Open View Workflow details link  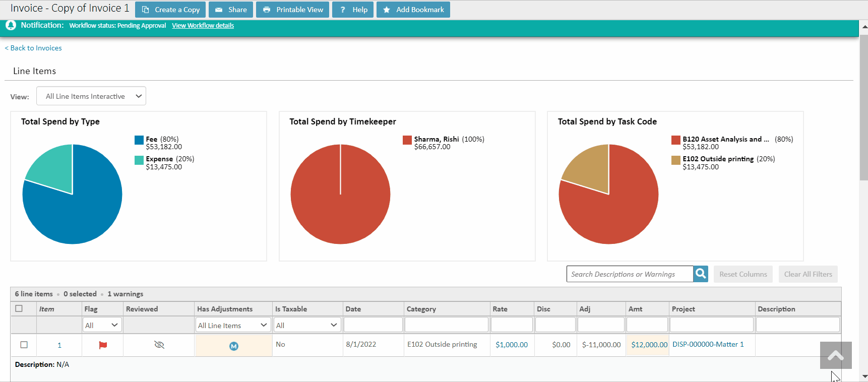[x=203, y=26]
